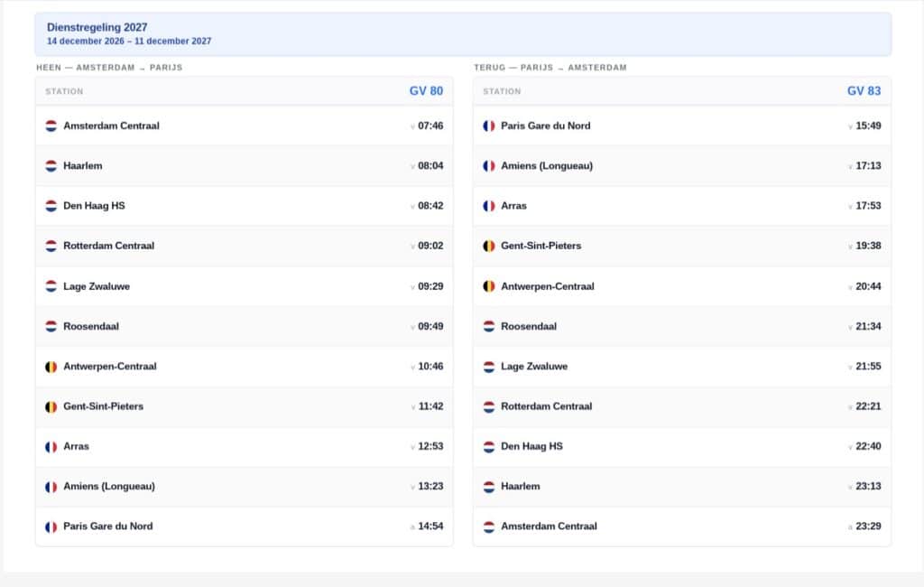Click the French flag beside Paris Gare du Nord in GV 80
The height and width of the screenshot is (587, 924).
[51, 526]
